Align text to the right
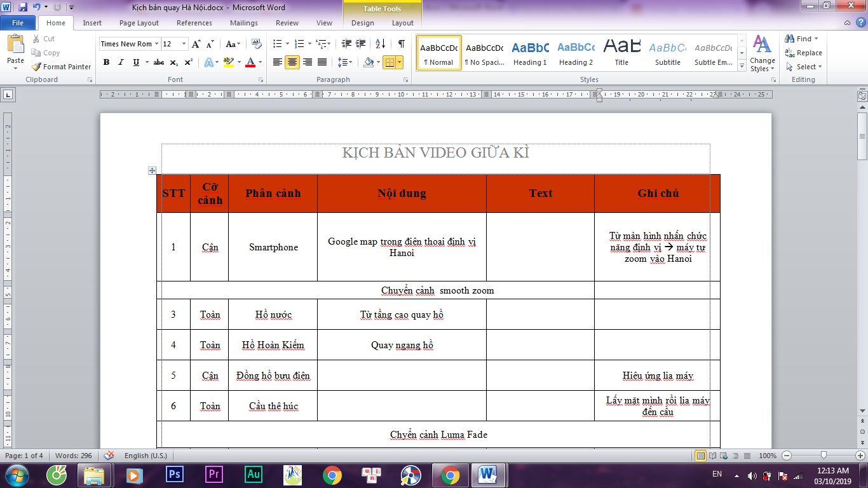Screen dimensions: 868x488 (x=308, y=62)
